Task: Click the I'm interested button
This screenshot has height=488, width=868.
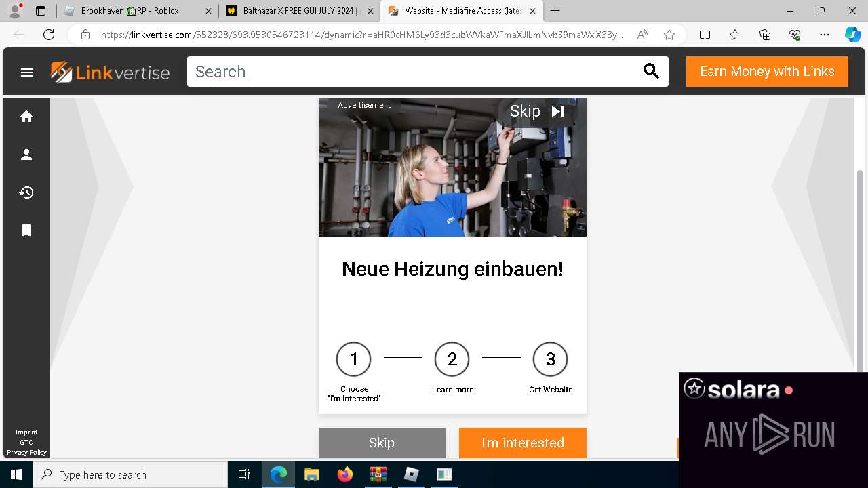Action: (x=523, y=443)
